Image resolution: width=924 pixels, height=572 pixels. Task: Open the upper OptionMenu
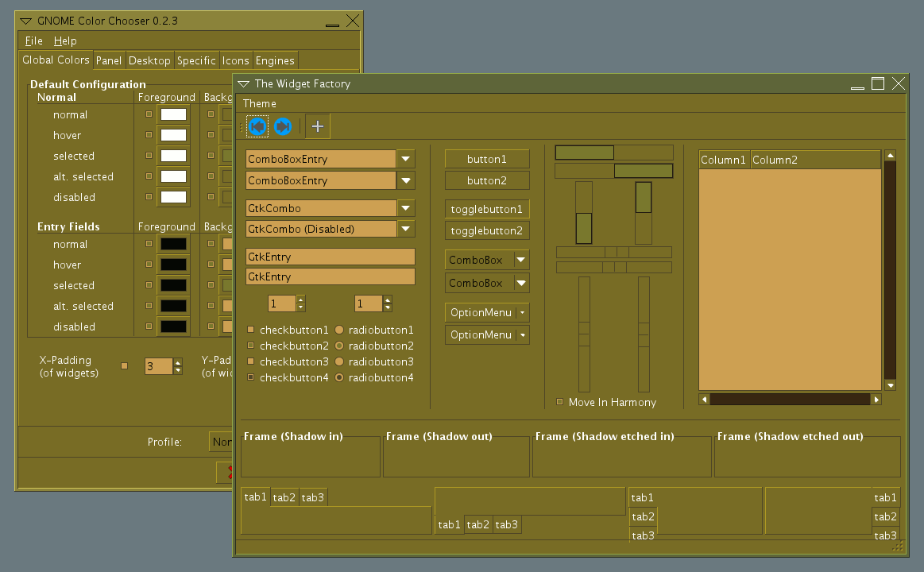pyautogui.click(x=487, y=312)
